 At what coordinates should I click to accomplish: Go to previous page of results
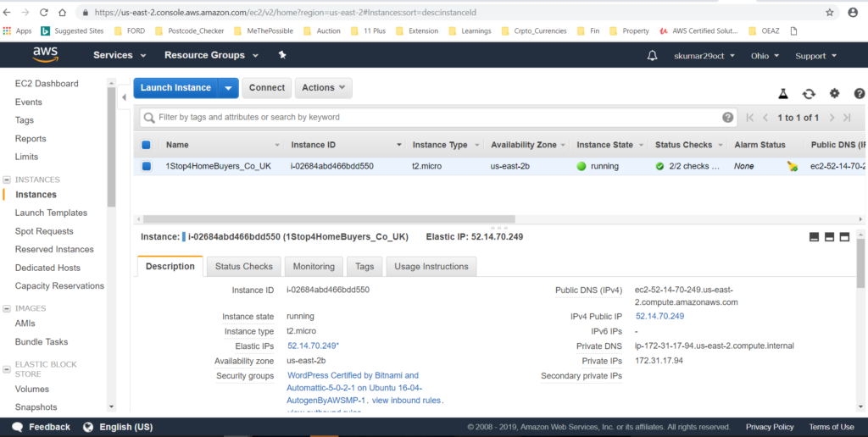[x=765, y=117]
